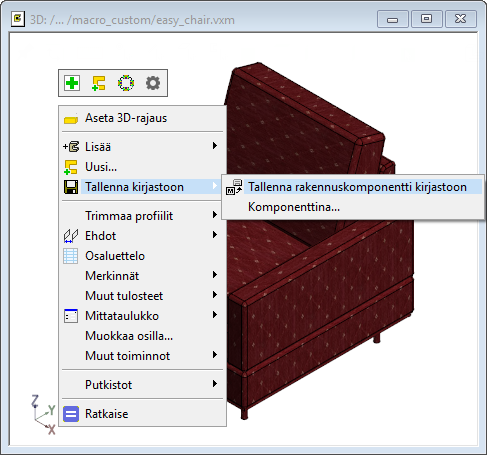Choose Ratkaise in the context menu
The width and height of the screenshot is (487, 455).
[142, 414]
